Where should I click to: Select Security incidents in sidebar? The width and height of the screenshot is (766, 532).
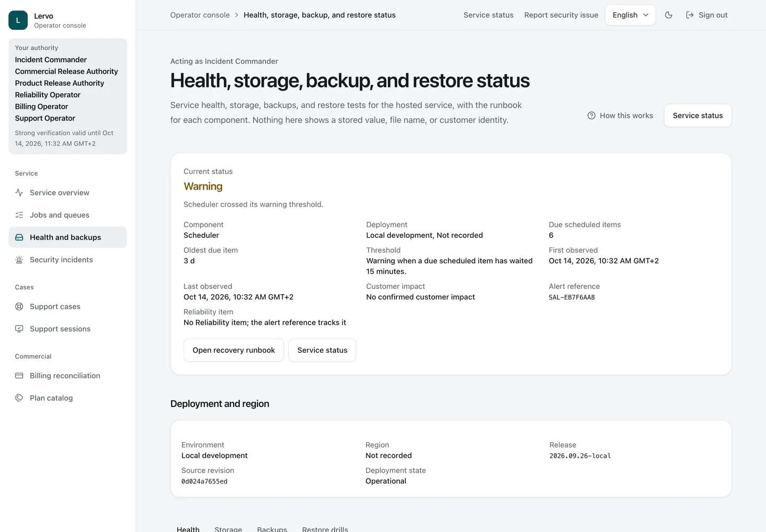coord(68,260)
